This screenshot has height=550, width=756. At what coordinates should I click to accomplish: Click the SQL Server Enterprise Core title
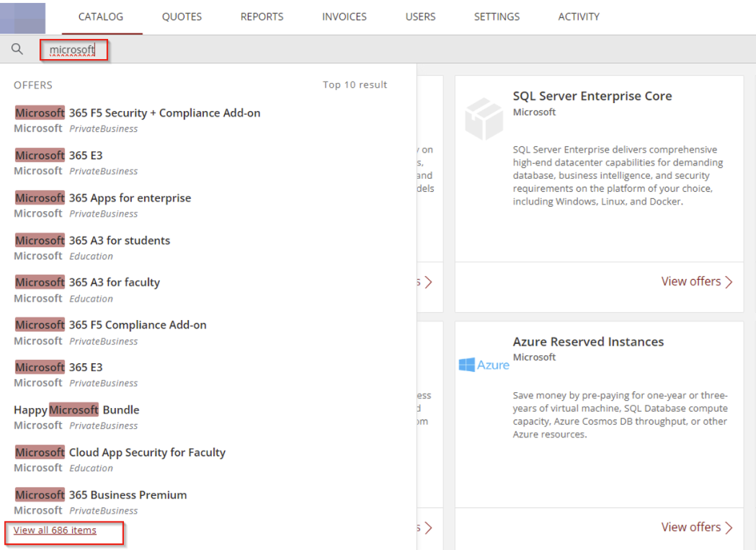[592, 96]
